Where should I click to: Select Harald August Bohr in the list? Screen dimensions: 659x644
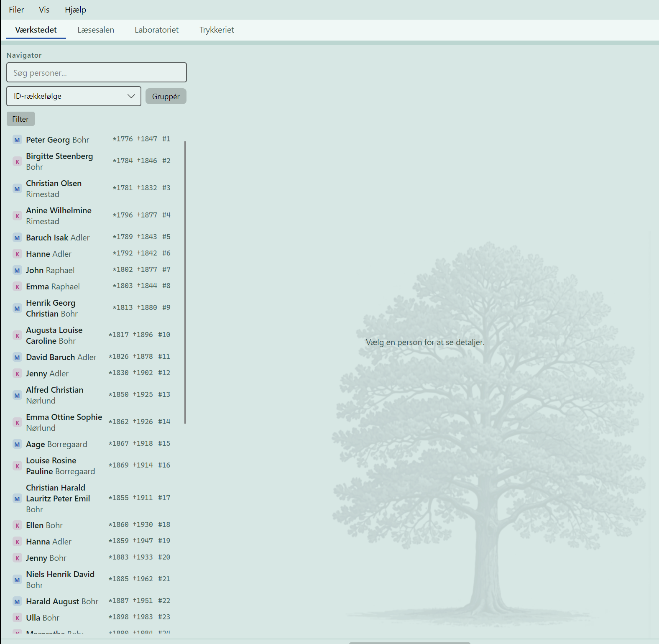point(92,601)
